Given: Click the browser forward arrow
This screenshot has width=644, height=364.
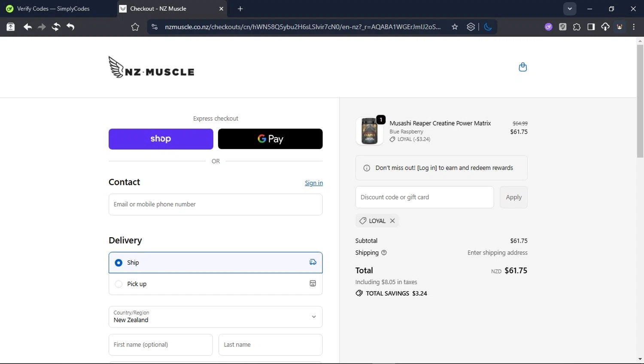Looking at the screenshot, I should click(42, 27).
